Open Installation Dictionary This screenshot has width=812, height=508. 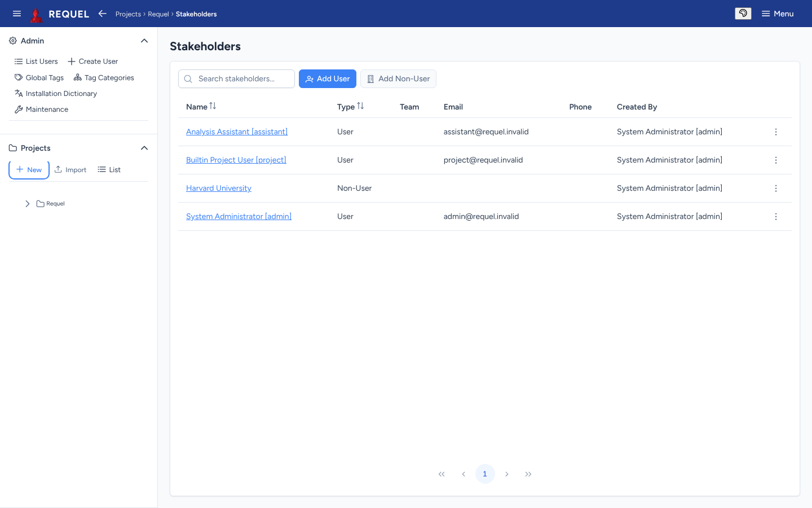pyautogui.click(x=56, y=94)
